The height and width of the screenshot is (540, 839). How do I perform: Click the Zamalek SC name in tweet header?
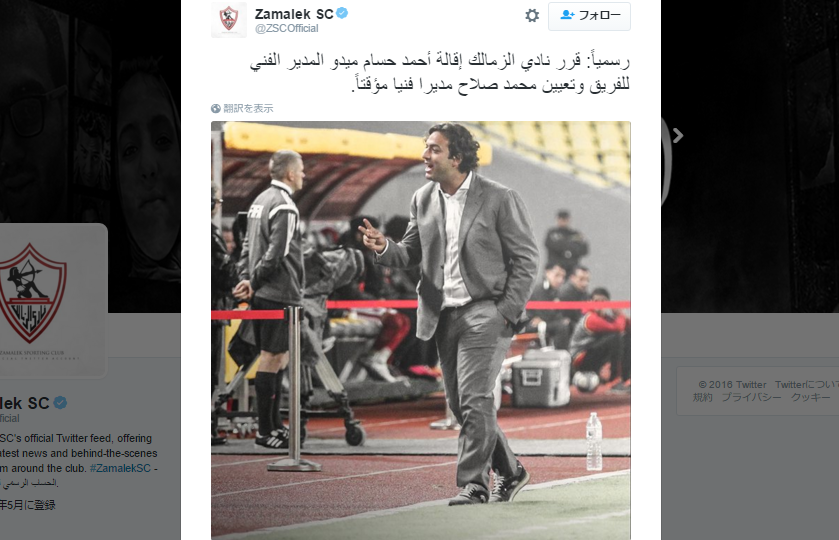(294, 14)
